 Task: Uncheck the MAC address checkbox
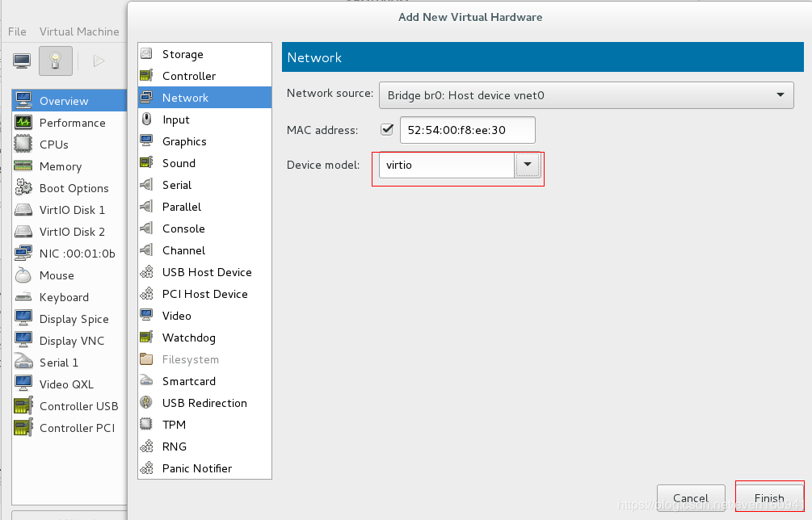click(x=386, y=129)
